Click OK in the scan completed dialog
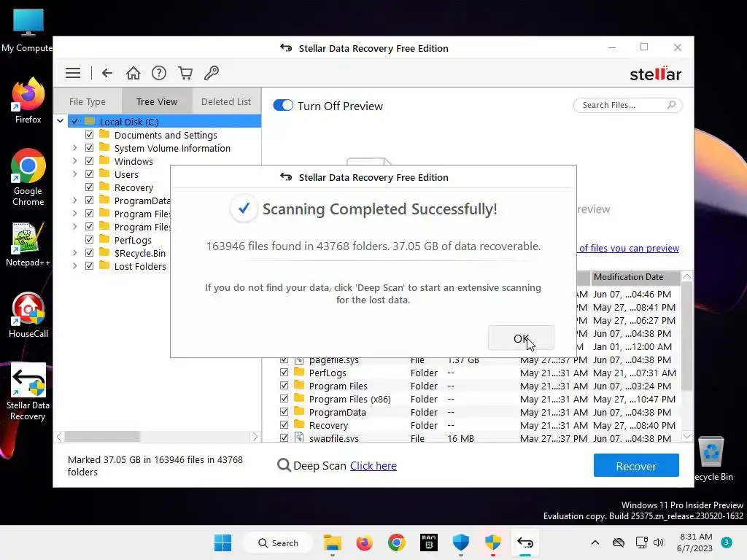The image size is (747, 560). click(521, 338)
